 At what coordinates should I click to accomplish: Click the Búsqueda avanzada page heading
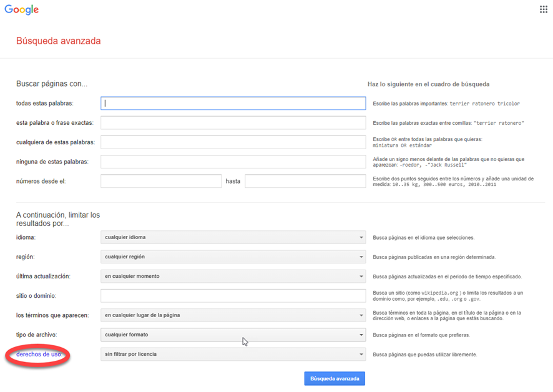coord(58,41)
